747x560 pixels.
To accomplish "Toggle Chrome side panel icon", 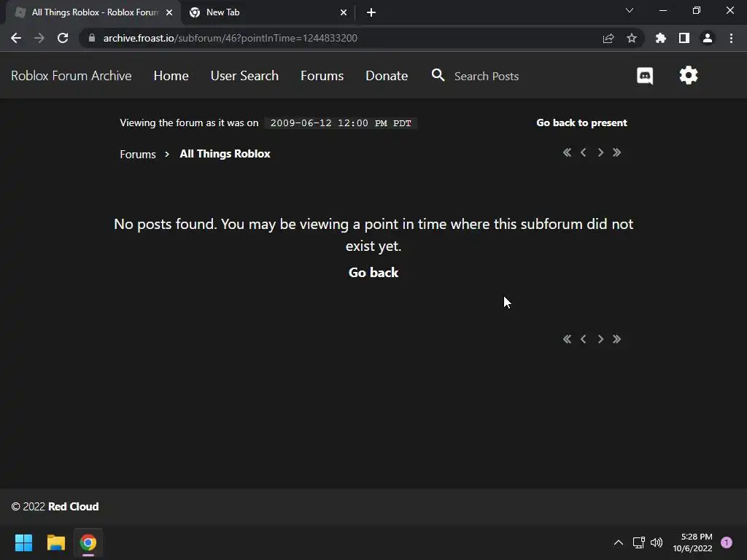I will click(684, 38).
